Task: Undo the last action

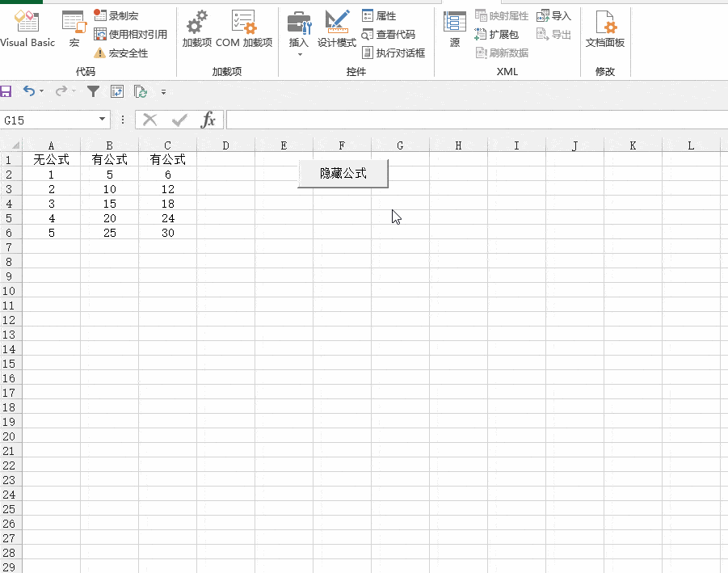Action: pyautogui.click(x=29, y=91)
